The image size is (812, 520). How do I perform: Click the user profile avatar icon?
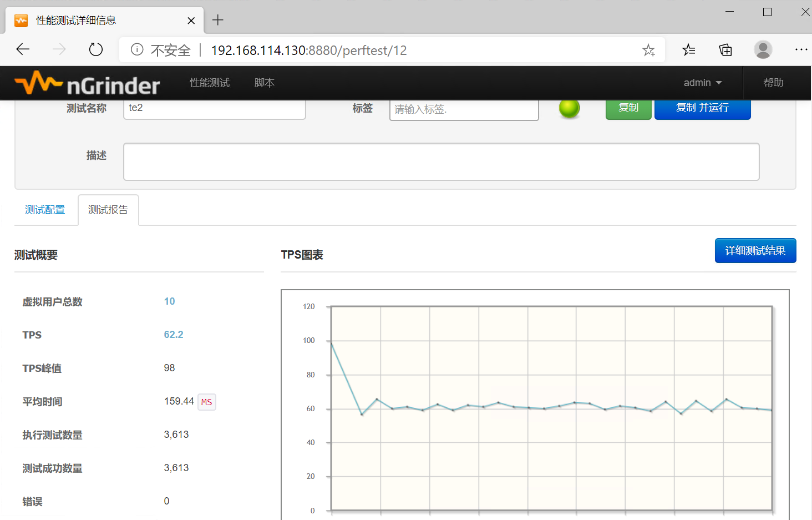point(763,50)
